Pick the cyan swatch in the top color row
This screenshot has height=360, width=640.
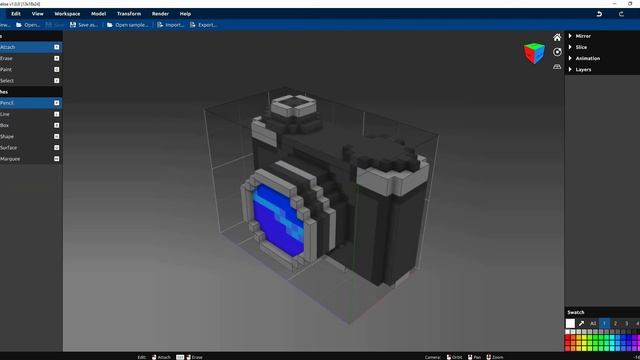pyautogui.click(x=612, y=338)
